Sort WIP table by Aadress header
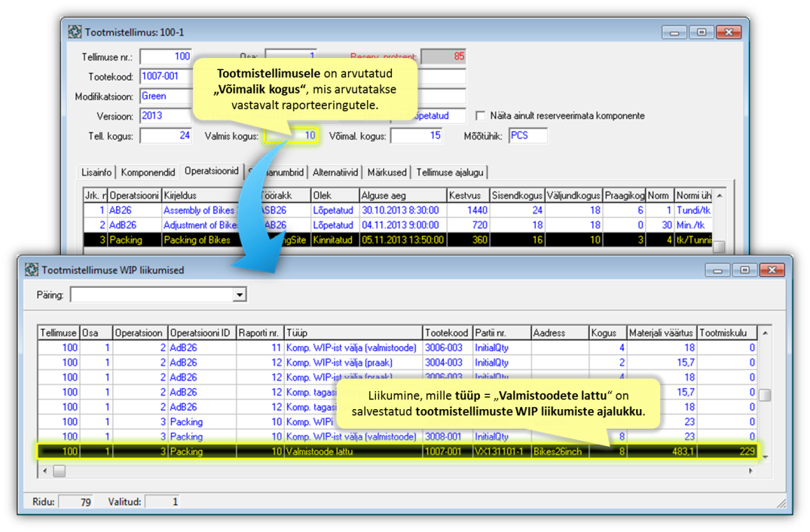Image resolution: width=810 pixels, height=532 pixels. 560,333
